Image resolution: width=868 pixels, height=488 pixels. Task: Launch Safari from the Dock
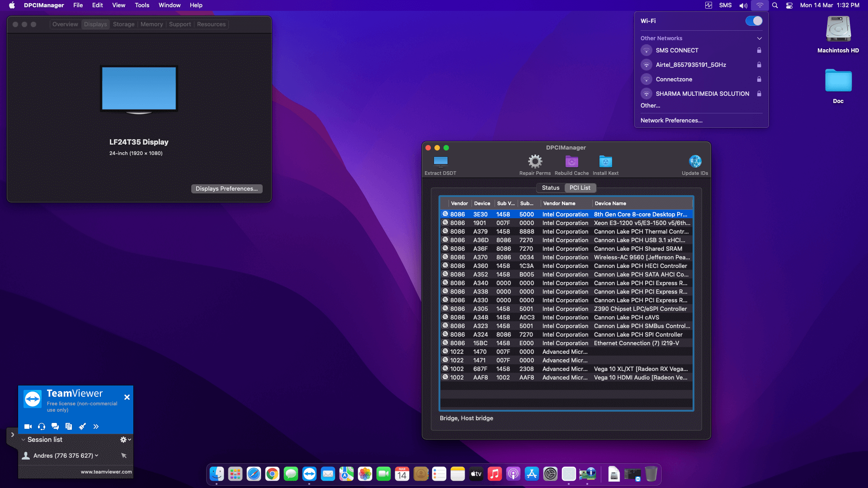(x=254, y=474)
